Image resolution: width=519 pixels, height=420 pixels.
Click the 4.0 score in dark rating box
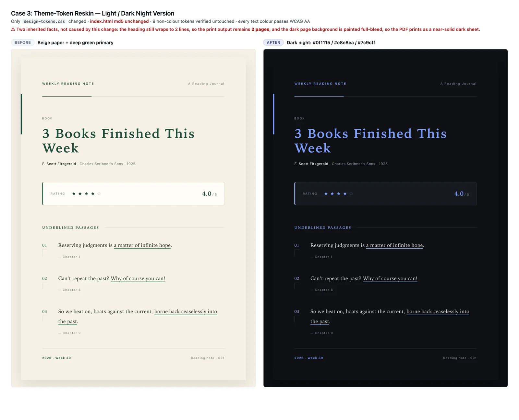click(459, 194)
